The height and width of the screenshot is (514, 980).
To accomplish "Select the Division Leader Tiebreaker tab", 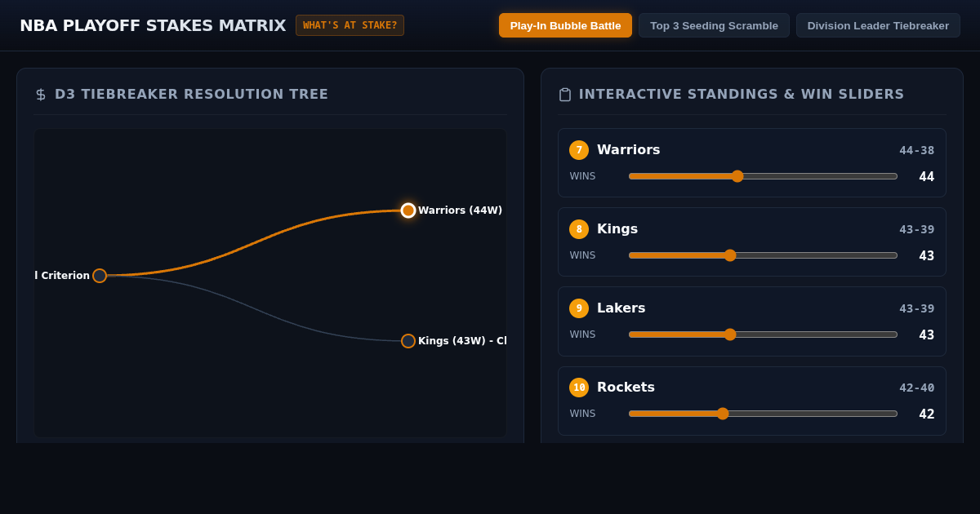I will 878,25.
